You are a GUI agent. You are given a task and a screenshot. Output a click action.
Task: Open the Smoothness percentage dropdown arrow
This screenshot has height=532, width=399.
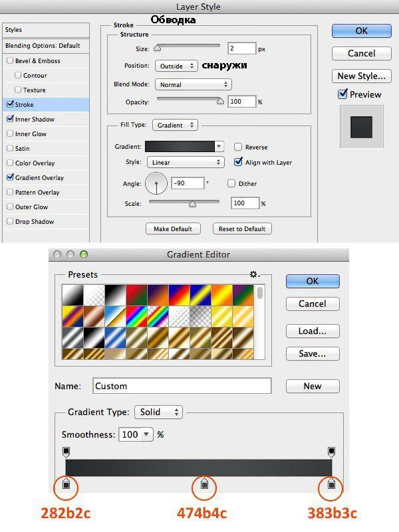point(146,434)
